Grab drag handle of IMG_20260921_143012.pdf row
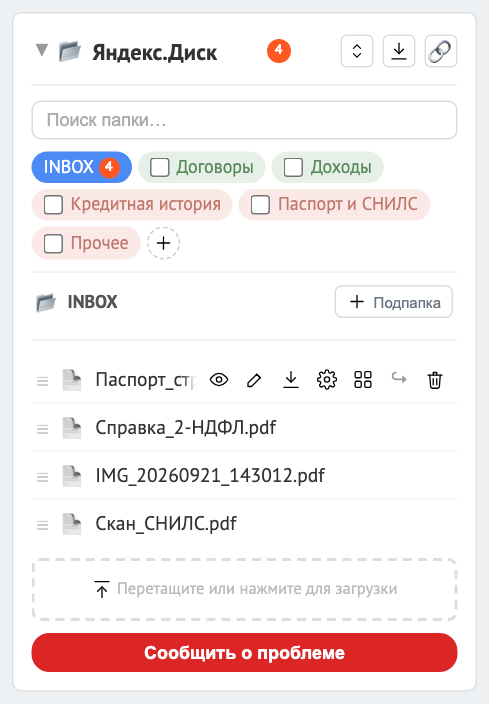Screen dimensions: 489x704 click(x=42, y=477)
